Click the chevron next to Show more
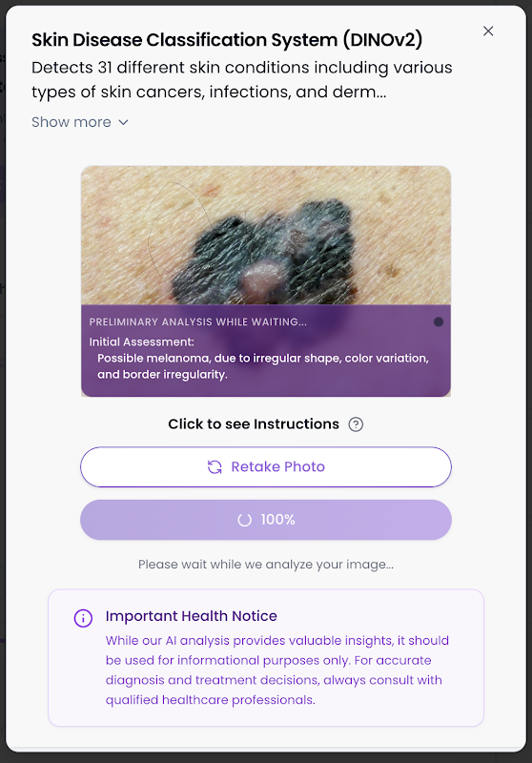The image size is (532, 763). pos(124,123)
